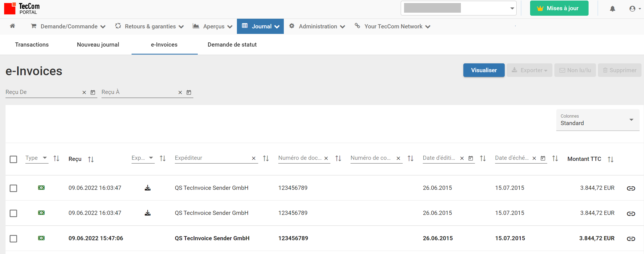The width and height of the screenshot is (644, 254).
Task: Click the sort icon on the Montant TTC column
Action: coord(611,159)
